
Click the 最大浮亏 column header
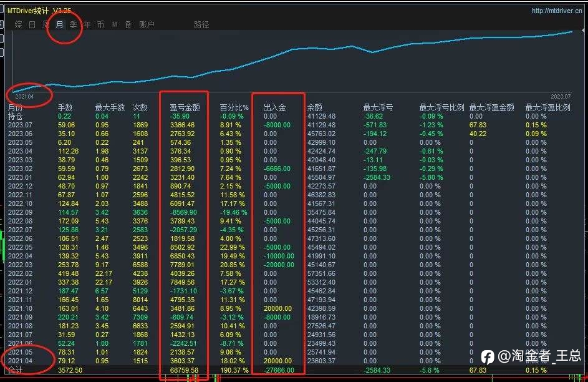tap(378, 108)
